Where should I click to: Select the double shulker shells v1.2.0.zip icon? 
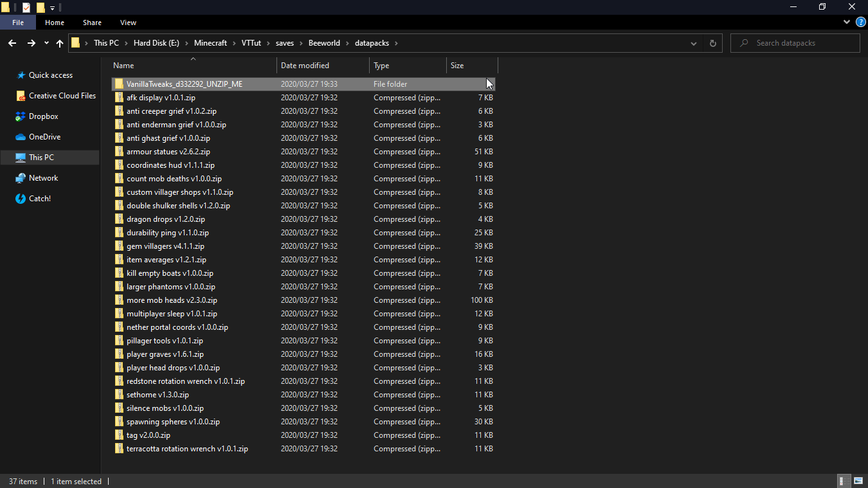click(119, 206)
